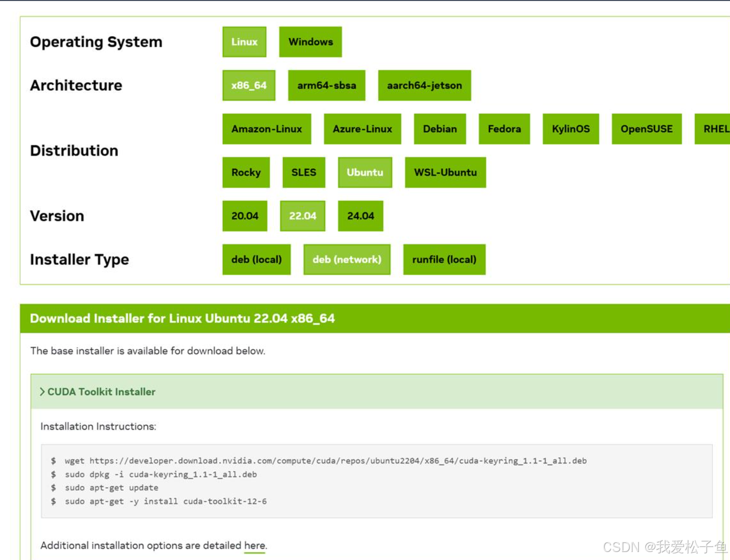Screen dimensions: 730x560
Task: Pick Amazon-Linux distribution
Action: pos(267,129)
